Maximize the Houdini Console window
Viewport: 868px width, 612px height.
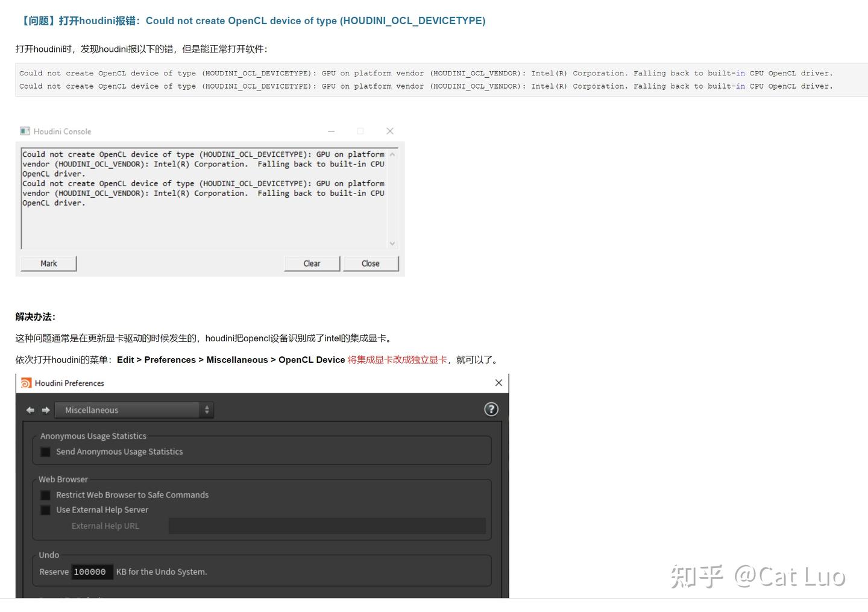pyautogui.click(x=360, y=131)
